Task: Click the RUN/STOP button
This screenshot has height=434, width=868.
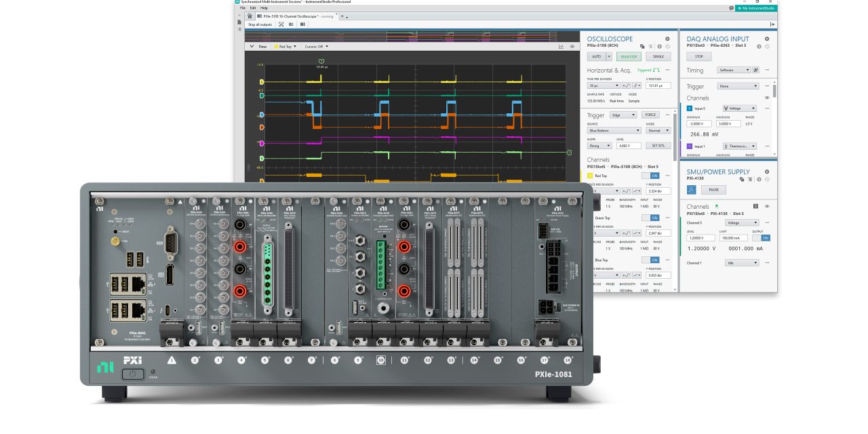Action: coord(630,56)
